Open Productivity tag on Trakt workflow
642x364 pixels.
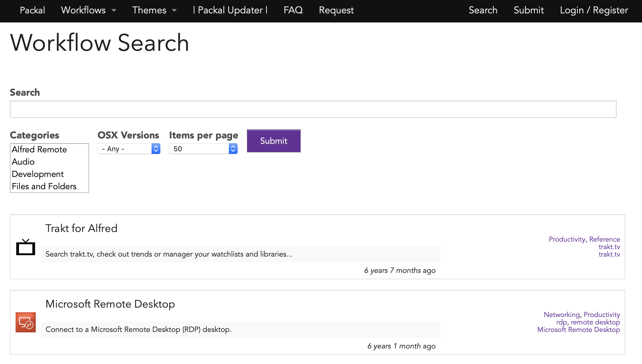pos(567,239)
